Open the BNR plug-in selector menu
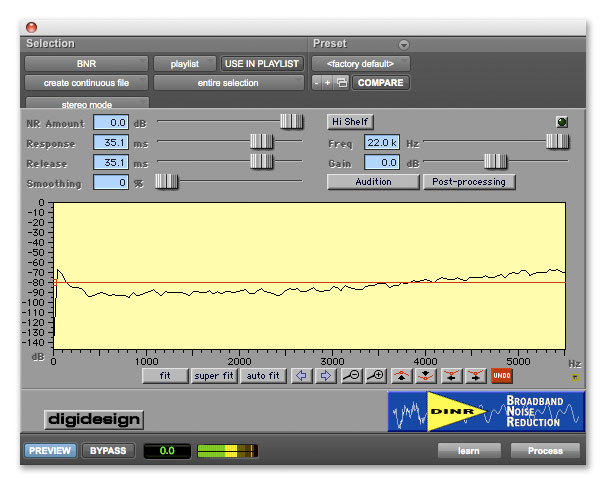Image resolution: width=606 pixels, height=485 pixels. (x=87, y=64)
